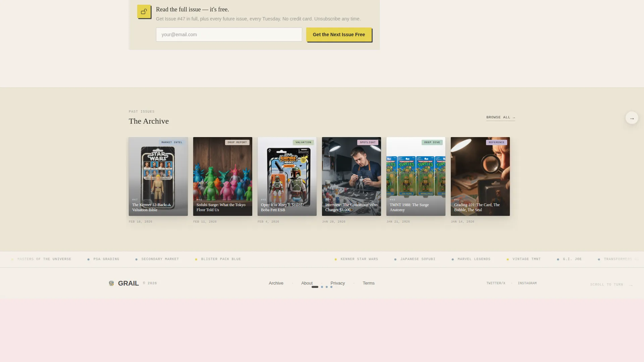Click the Feb 11, 2026 date label
Image resolution: width=644 pixels, height=362 pixels.
pos(205,222)
